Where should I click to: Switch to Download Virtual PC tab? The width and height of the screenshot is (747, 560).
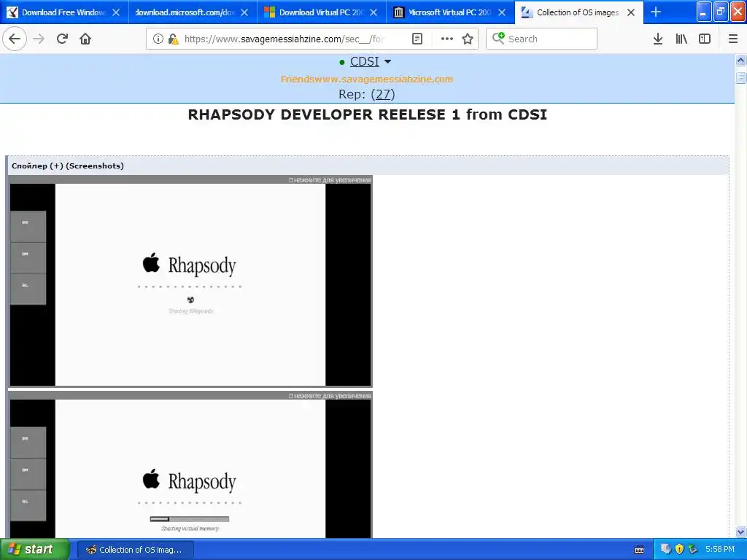(x=322, y=12)
